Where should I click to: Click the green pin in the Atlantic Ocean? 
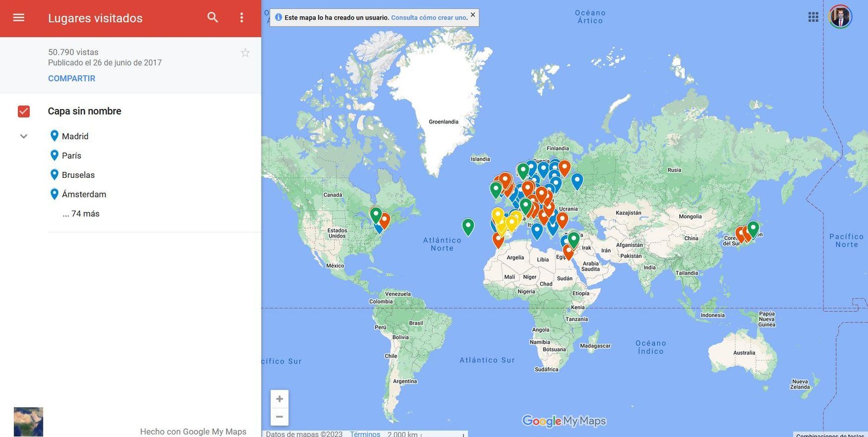click(468, 226)
